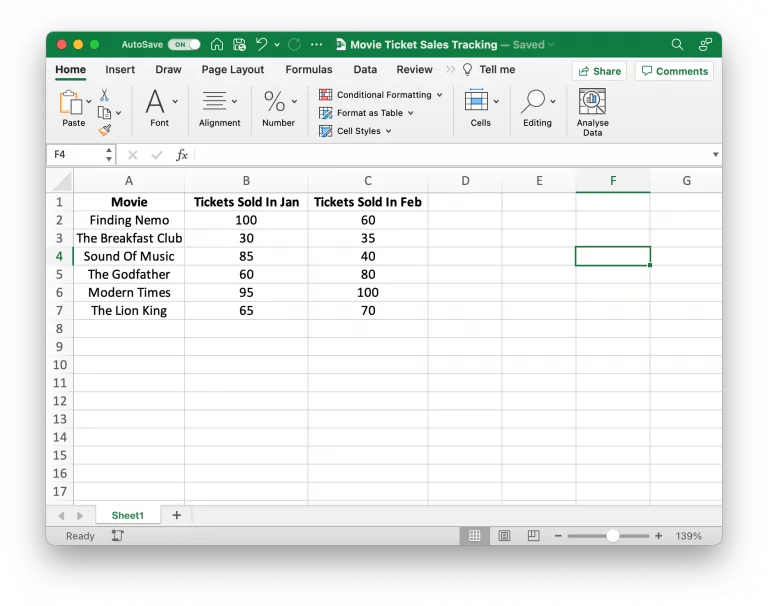This screenshot has height=606, width=768.
Task: Activate the Format Painter brush icon
Action: pyautogui.click(x=104, y=130)
